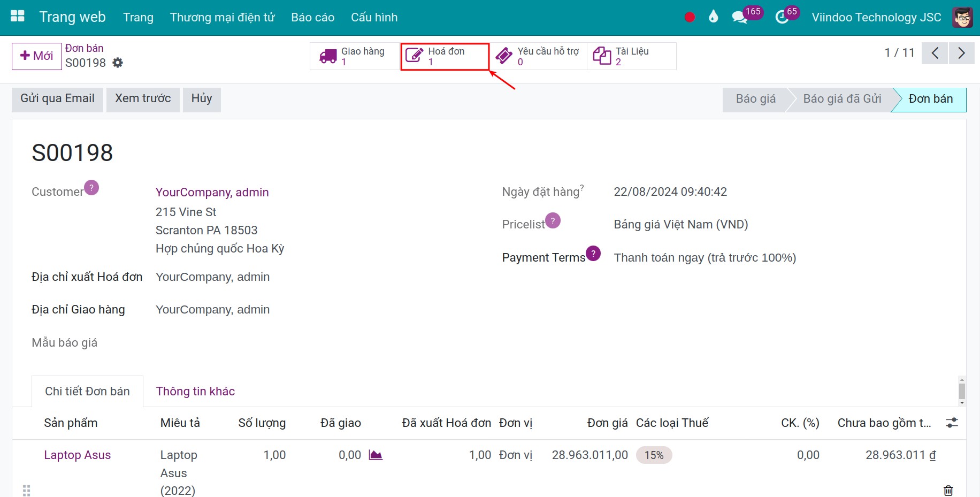Open optional columns adjust icon
The width and height of the screenshot is (980, 497).
[952, 423]
